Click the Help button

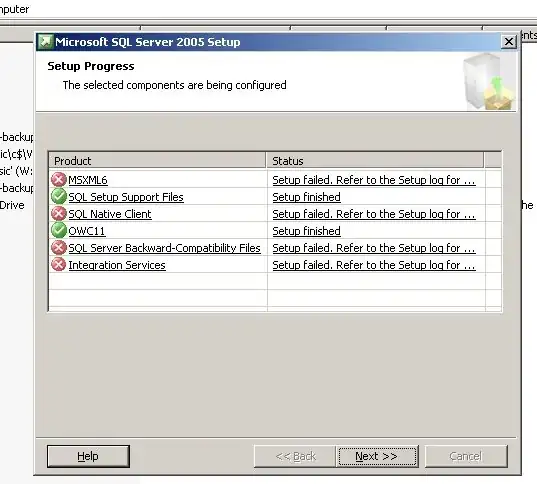click(x=88, y=456)
